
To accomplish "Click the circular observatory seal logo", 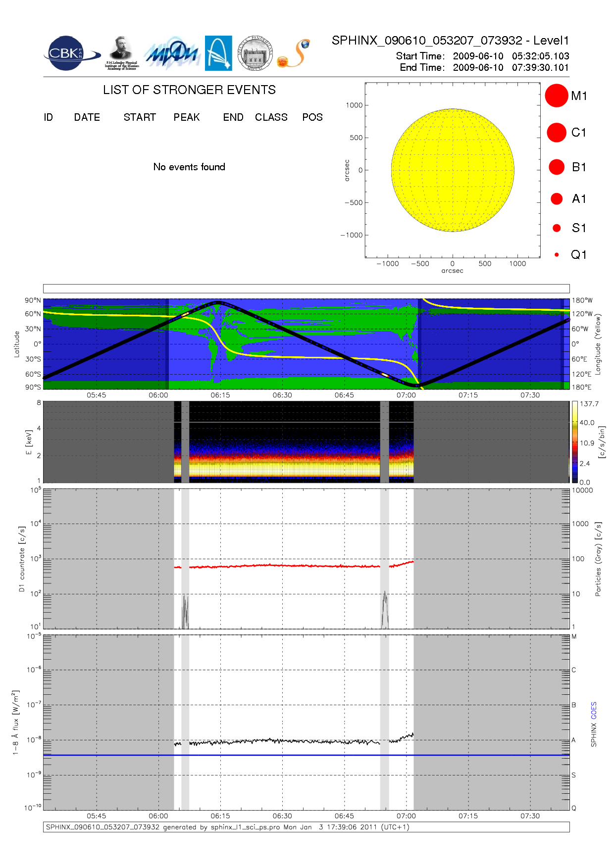I will point(255,53).
